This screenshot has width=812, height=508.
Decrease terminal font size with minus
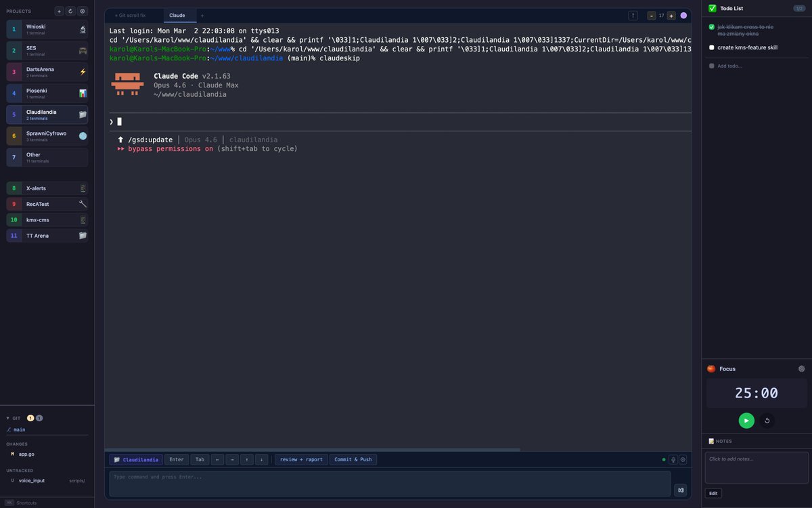point(652,15)
